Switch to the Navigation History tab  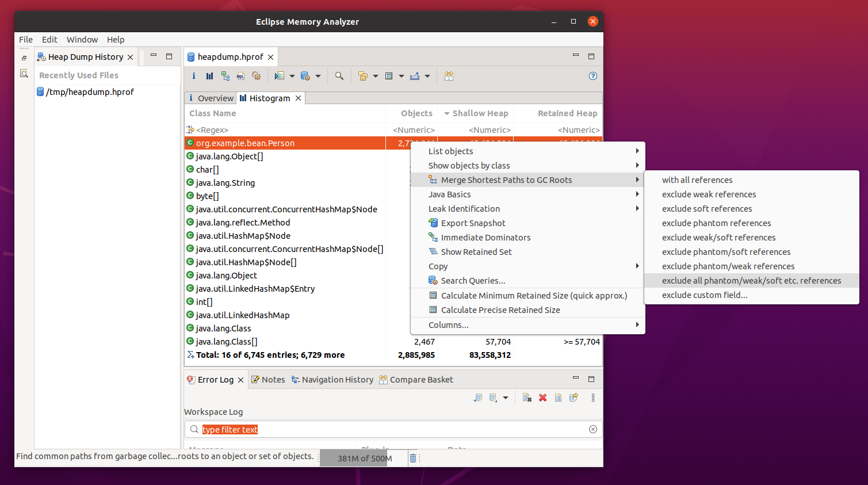coord(332,380)
